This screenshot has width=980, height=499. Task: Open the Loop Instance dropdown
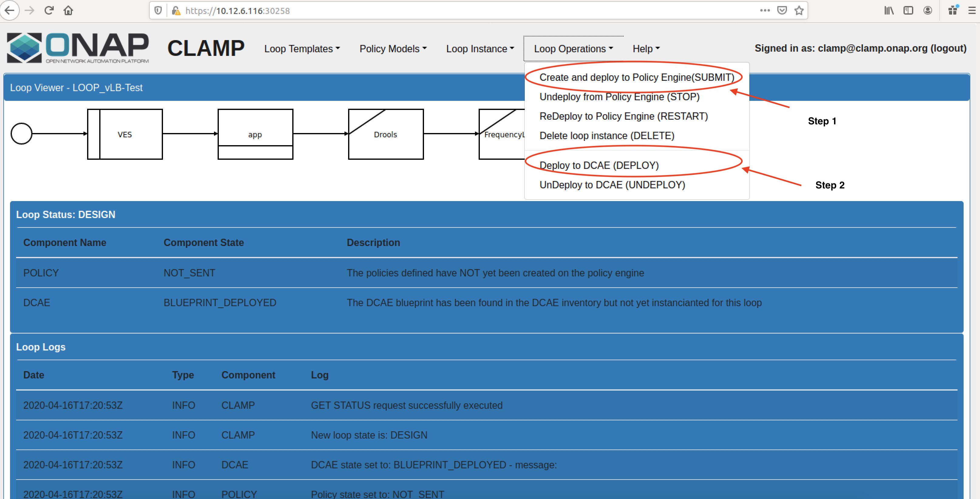coord(480,49)
